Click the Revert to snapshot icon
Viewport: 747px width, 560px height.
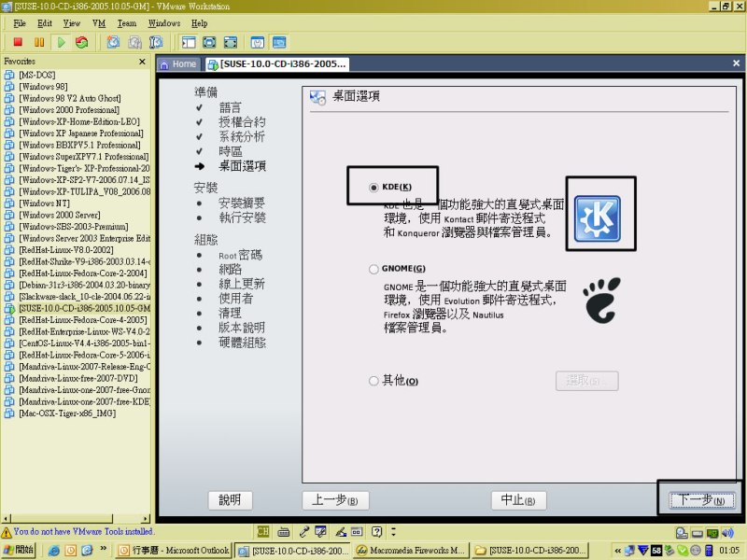point(134,42)
